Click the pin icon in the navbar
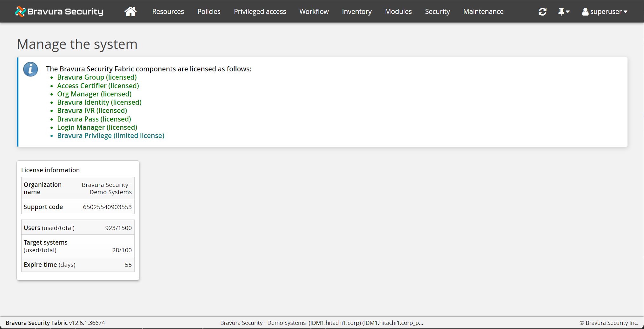 (x=561, y=11)
